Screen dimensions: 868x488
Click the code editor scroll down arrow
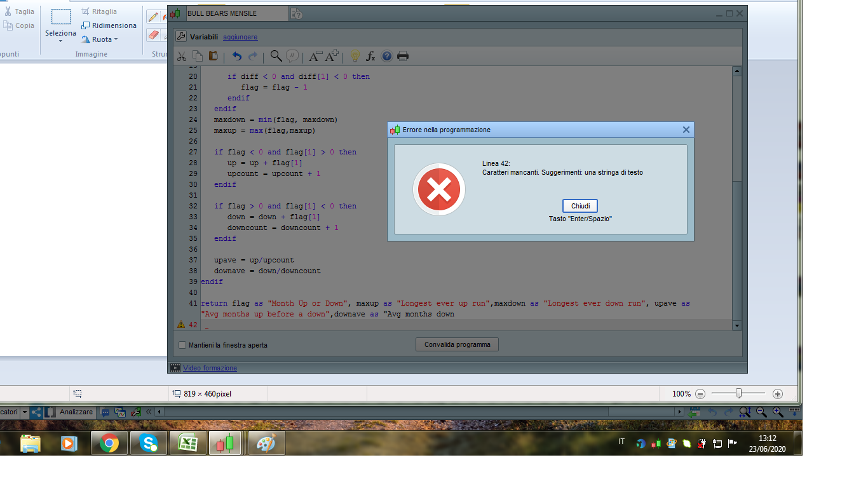pos(737,325)
